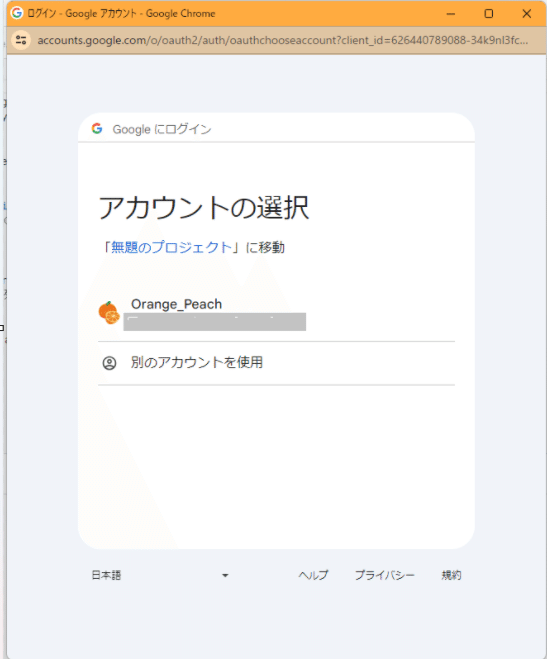
Task: Choose 別のアカウントを使用
Action: coord(276,363)
